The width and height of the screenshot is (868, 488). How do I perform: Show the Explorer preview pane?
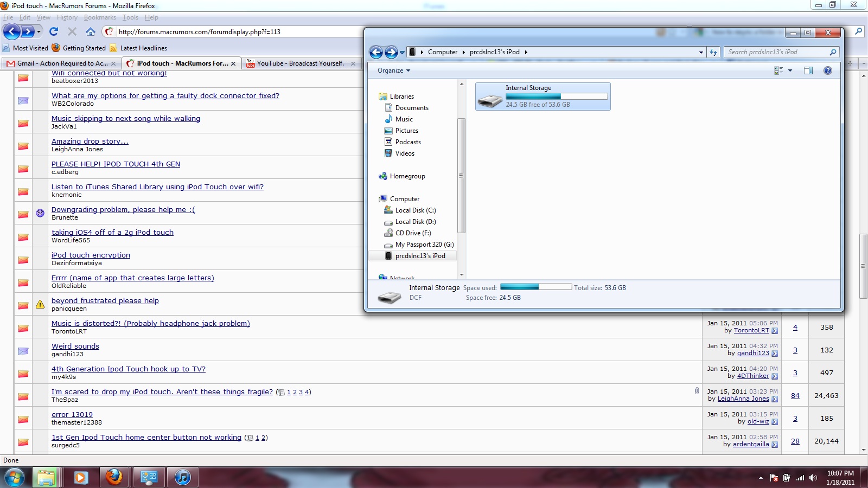coord(808,70)
